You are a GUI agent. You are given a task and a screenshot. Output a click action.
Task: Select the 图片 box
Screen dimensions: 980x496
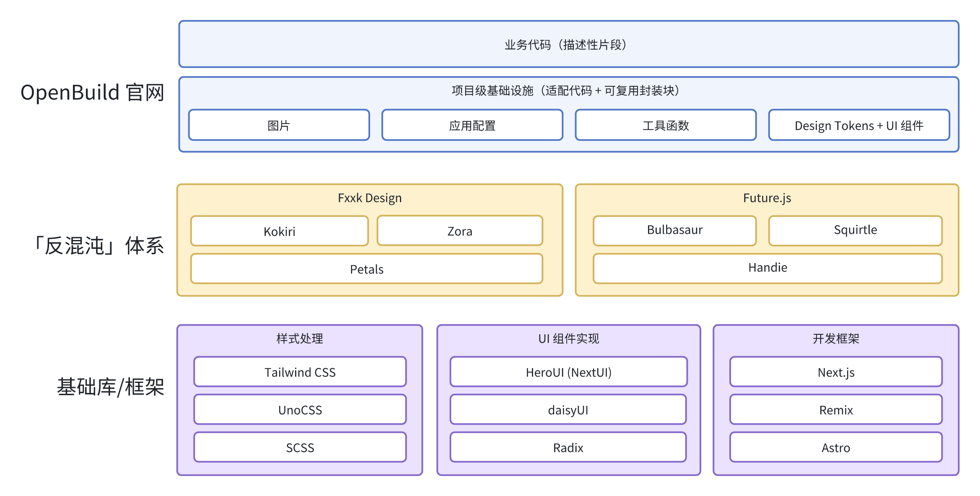tap(279, 125)
